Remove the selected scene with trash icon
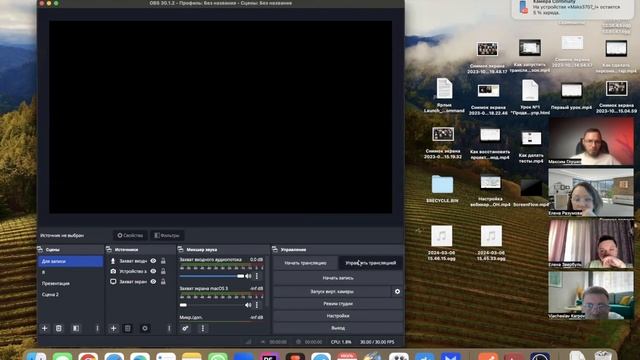640x360 pixels. pyautogui.click(x=59, y=328)
